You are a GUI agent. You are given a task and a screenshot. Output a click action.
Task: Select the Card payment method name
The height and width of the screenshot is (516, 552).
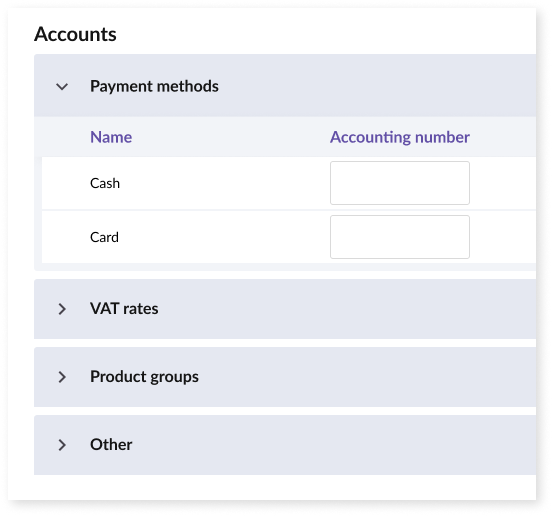coord(104,237)
